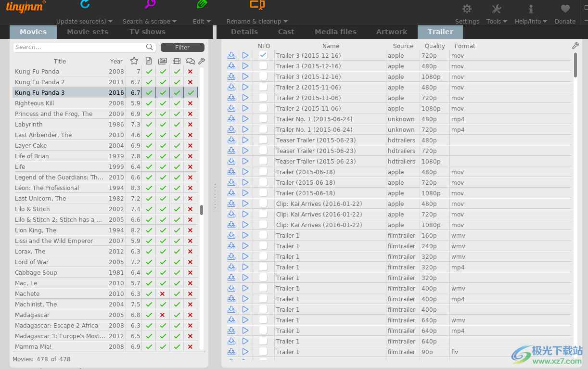Screen dimensions: 588x369
Task: Check NFO box for Trailer No. 1 480p
Action: pos(263,119)
